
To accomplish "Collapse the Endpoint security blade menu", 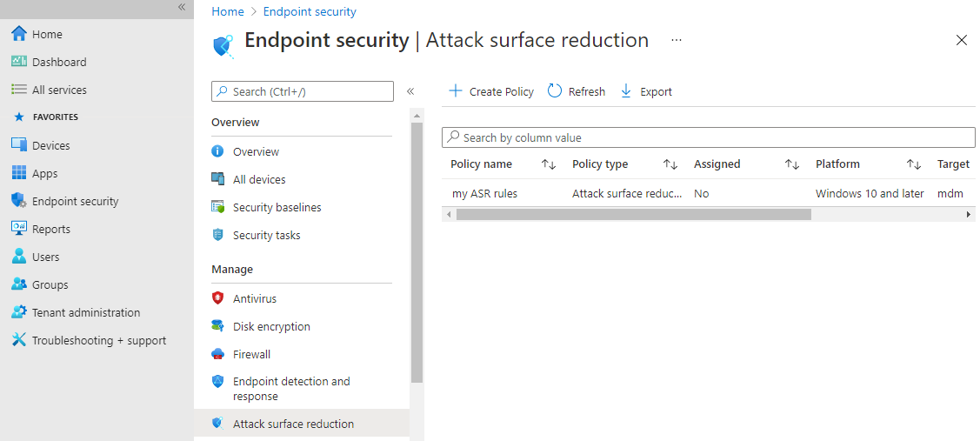I will pos(410,91).
